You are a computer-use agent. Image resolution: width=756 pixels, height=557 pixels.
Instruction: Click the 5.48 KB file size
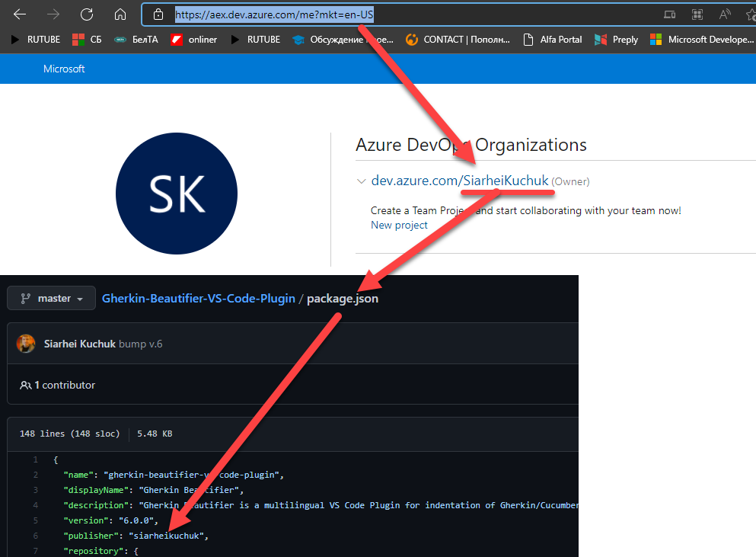click(x=155, y=434)
